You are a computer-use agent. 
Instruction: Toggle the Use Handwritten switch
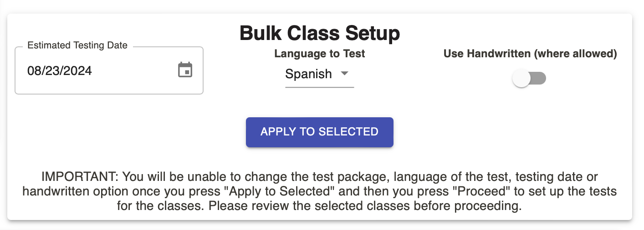529,79
